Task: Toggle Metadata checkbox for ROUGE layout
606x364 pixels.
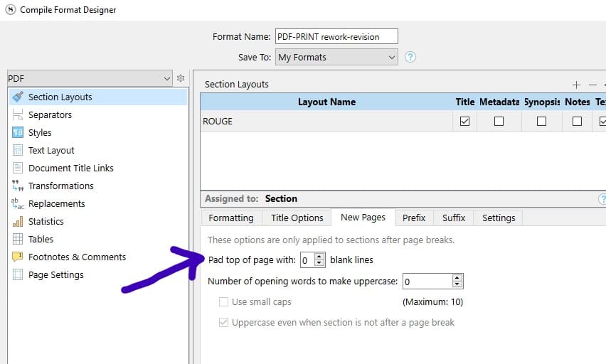Action: click(499, 122)
